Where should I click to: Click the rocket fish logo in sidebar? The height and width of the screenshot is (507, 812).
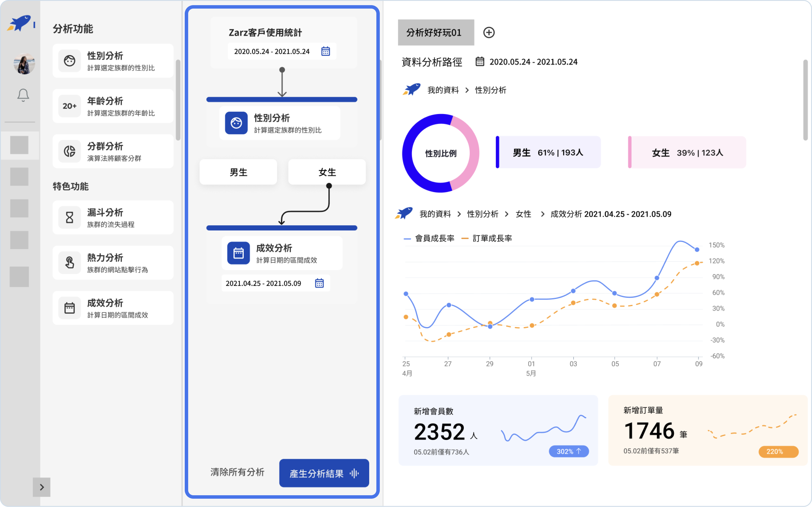click(x=19, y=24)
